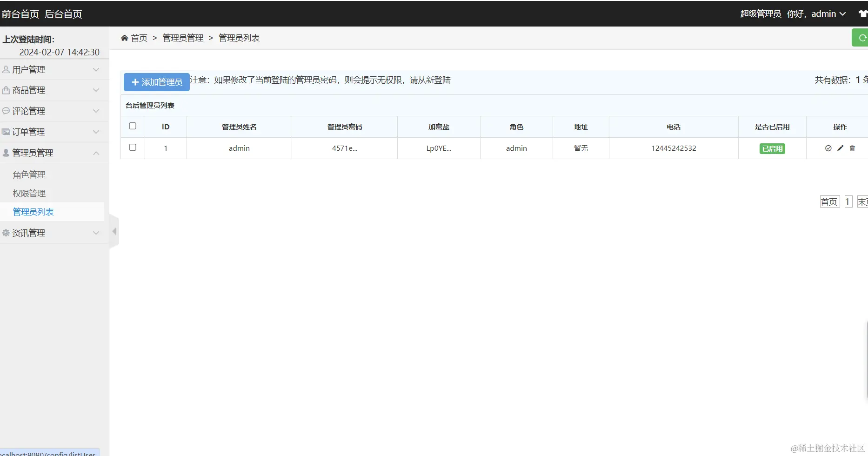Click 首页 pagination link
Image resolution: width=868 pixels, height=456 pixels.
point(829,201)
